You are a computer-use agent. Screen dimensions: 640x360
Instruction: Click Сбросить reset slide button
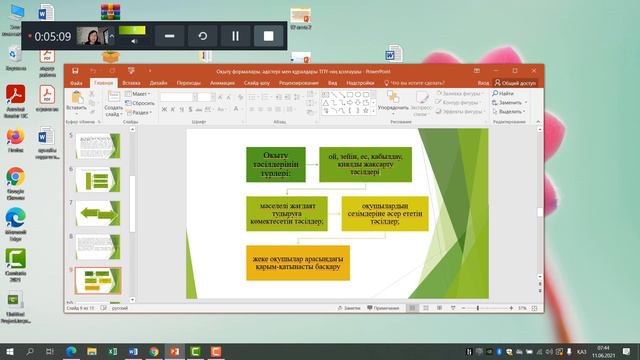point(140,103)
